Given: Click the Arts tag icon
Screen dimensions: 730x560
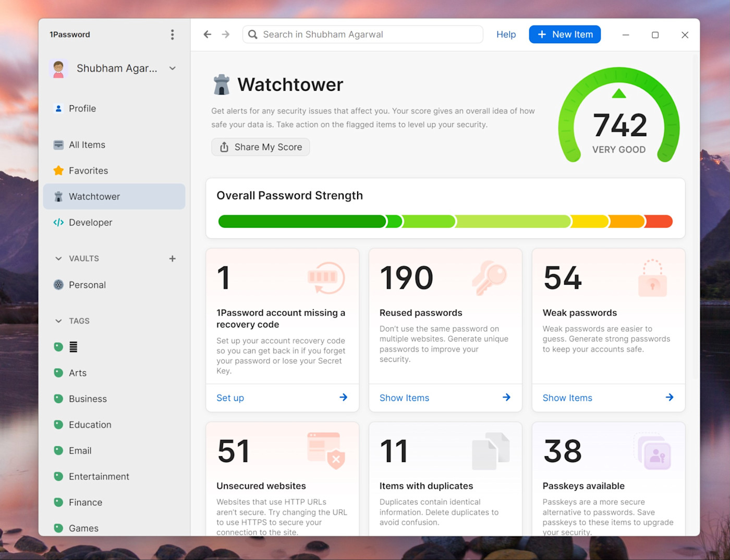Looking at the screenshot, I should [x=58, y=373].
